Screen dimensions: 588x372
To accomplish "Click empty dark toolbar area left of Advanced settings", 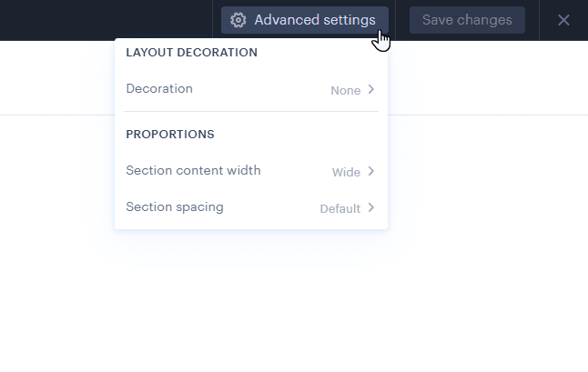I will (x=109, y=20).
